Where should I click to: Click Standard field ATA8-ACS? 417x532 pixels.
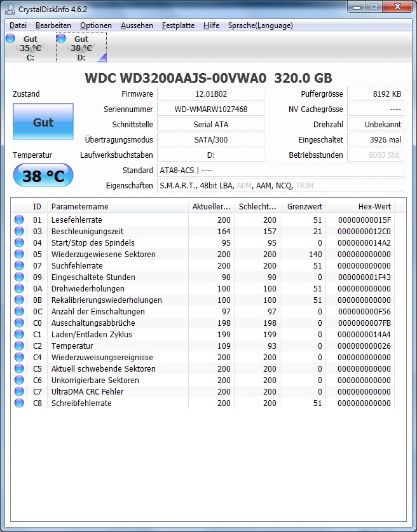click(x=281, y=171)
